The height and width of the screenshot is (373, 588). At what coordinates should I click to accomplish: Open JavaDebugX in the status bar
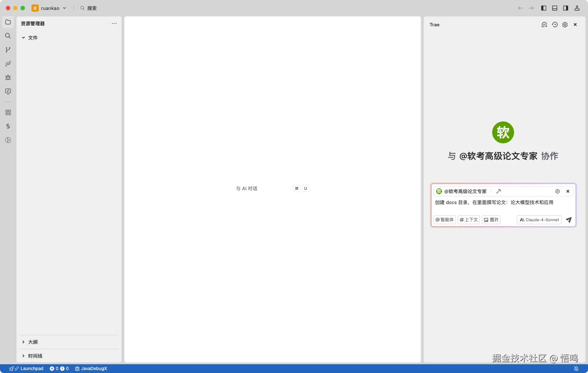click(x=91, y=369)
